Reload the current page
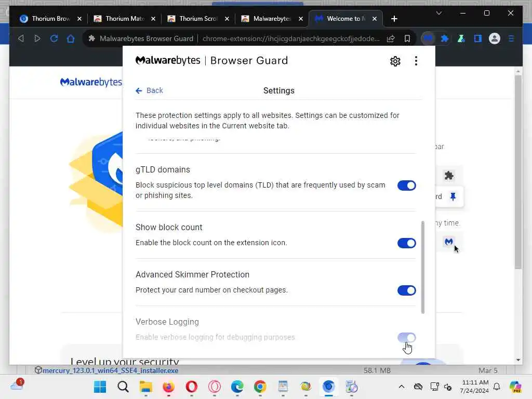The image size is (532, 399). [x=54, y=38]
